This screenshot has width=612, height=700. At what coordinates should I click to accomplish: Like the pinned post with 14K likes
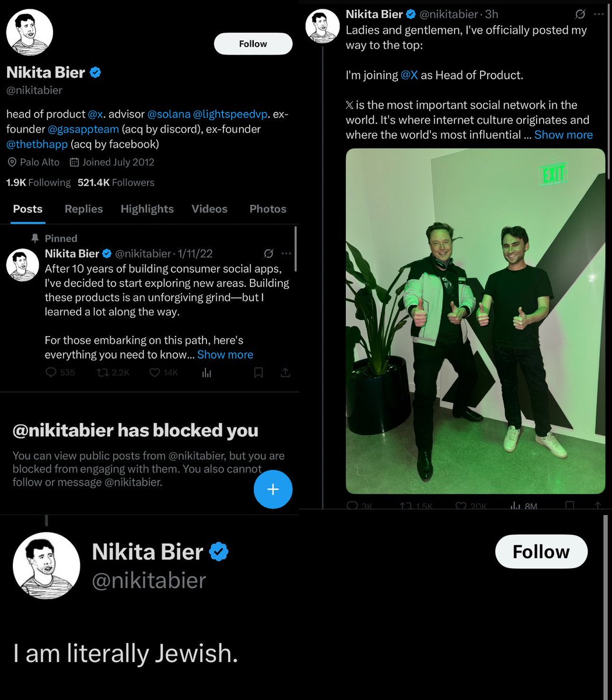coord(155,372)
